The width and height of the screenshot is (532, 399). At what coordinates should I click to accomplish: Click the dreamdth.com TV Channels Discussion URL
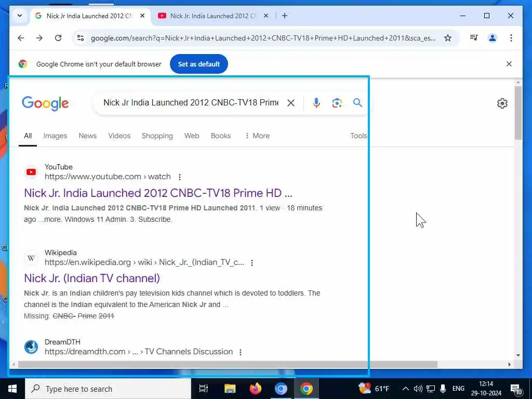[x=138, y=352]
